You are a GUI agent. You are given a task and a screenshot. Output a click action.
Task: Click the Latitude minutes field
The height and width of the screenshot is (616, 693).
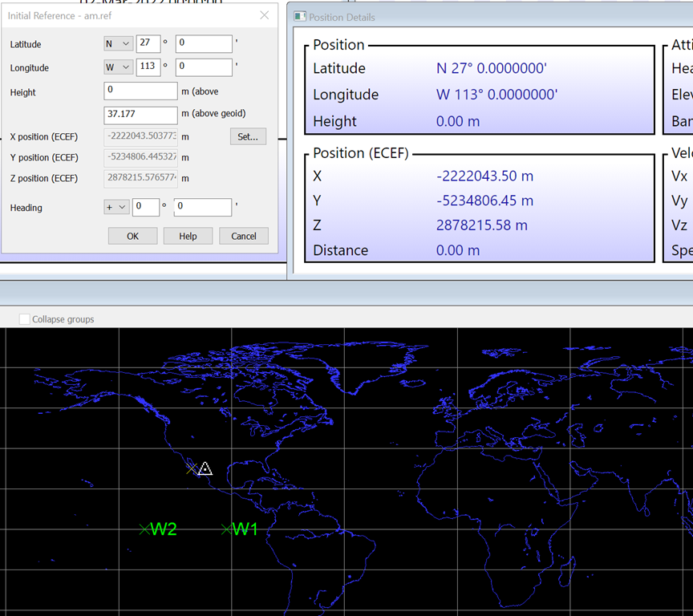tap(203, 44)
